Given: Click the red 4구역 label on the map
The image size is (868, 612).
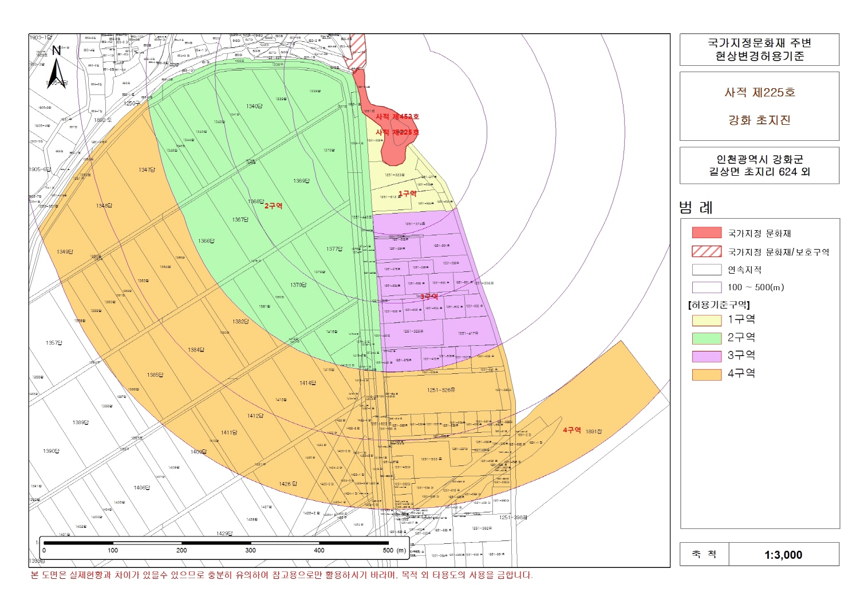Looking at the screenshot, I should 571,430.
